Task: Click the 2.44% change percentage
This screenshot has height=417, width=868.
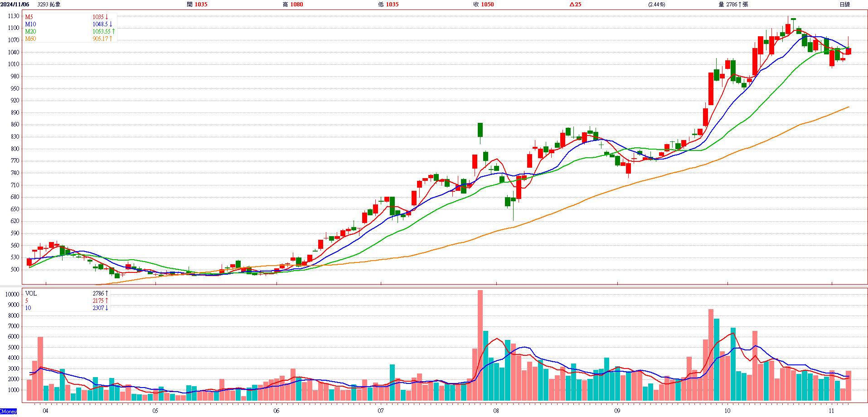Action: pyautogui.click(x=656, y=4)
